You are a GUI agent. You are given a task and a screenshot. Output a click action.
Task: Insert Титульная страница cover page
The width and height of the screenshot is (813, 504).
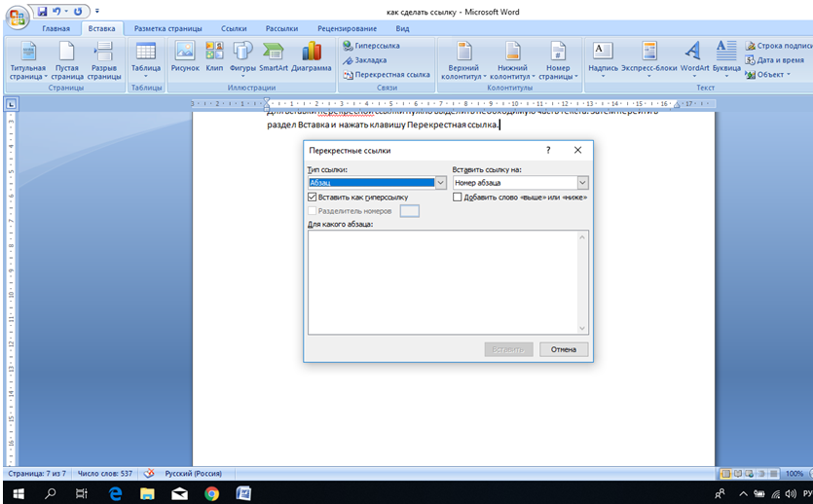pyautogui.click(x=28, y=60)
